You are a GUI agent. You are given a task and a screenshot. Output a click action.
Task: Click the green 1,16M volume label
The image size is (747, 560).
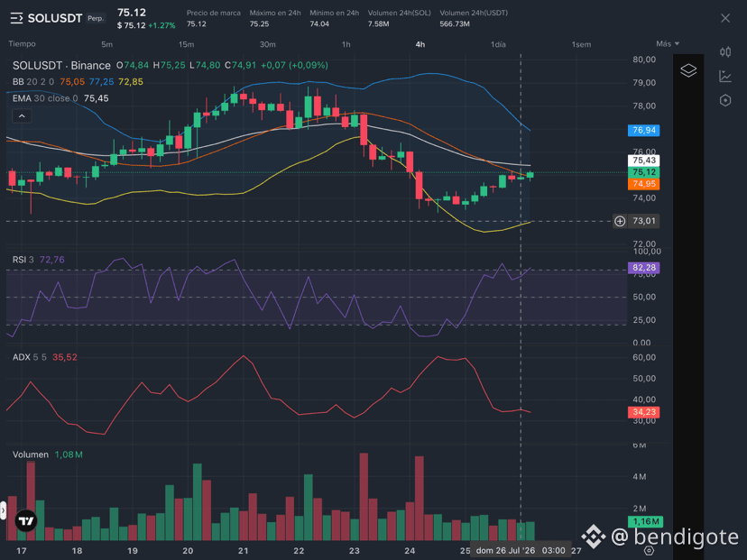tap(646, 522)
